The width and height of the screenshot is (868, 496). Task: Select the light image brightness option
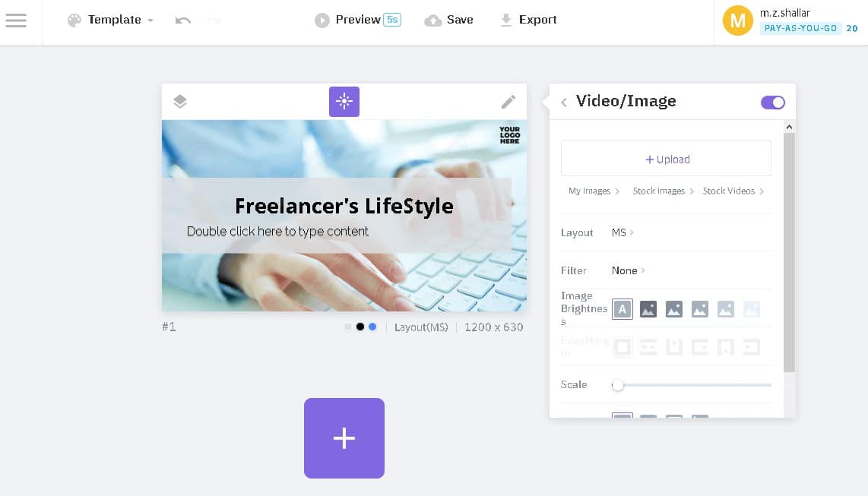pos(726,309)
